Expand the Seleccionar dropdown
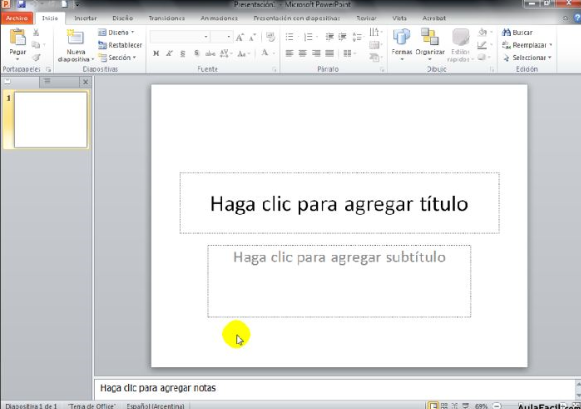Viewport: 581px width, 409px height. pyautogui.click(x=527, y=58)
